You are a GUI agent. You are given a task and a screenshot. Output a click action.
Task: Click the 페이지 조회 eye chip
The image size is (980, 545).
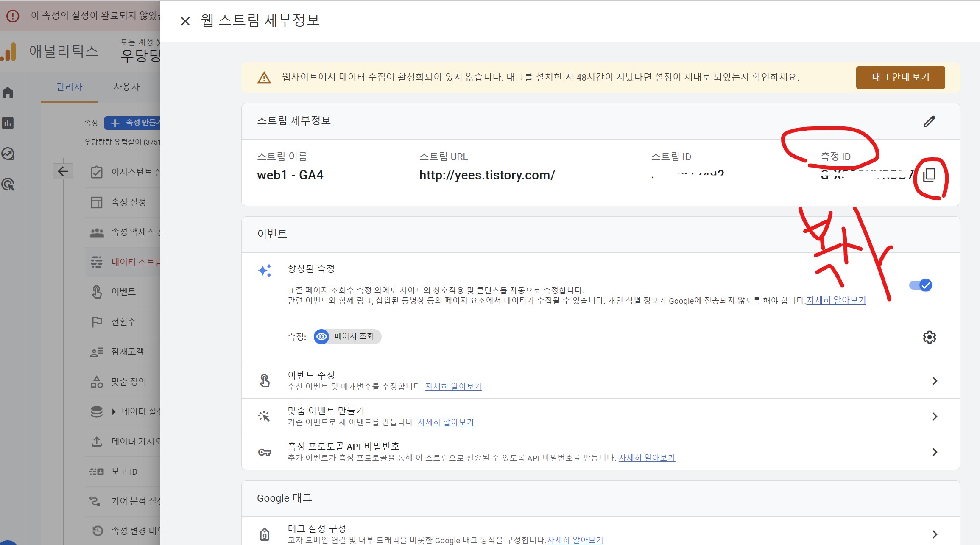pyautogui.click(x=347, y=336)
